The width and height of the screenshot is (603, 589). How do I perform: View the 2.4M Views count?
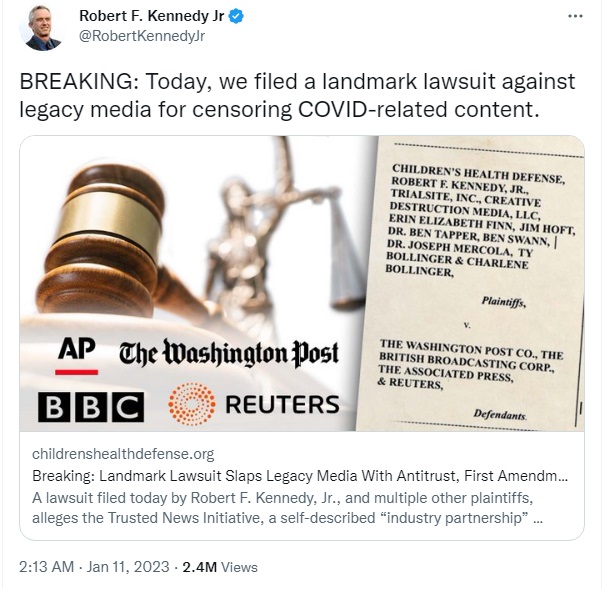(x=220, y=567)
